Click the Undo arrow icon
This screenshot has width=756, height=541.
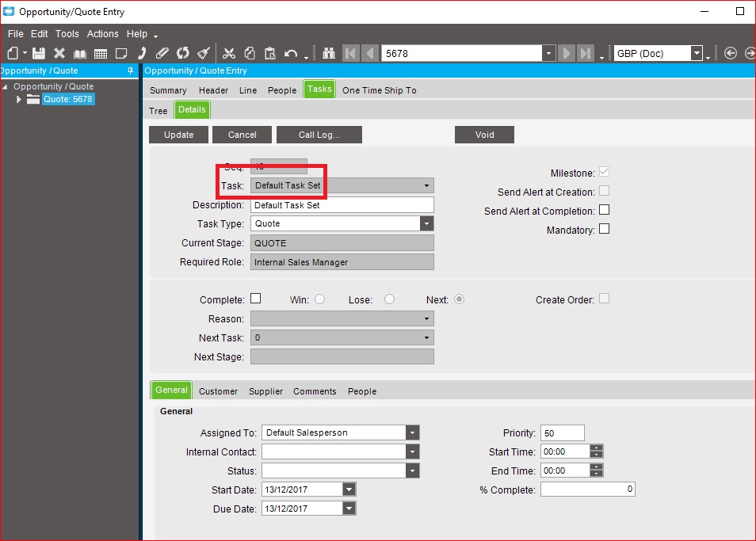pyautogui.click(x=291, y=53)
